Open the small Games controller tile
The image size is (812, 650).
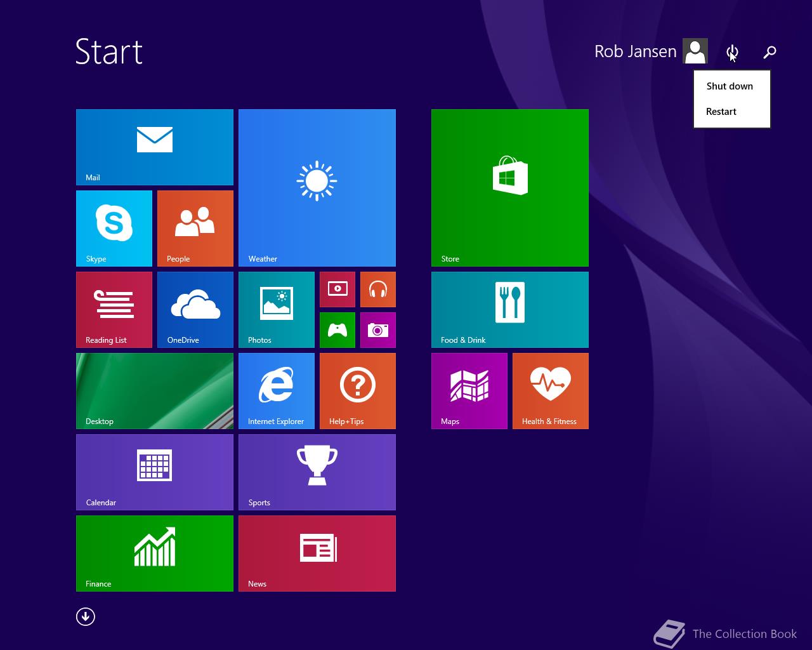337,330
